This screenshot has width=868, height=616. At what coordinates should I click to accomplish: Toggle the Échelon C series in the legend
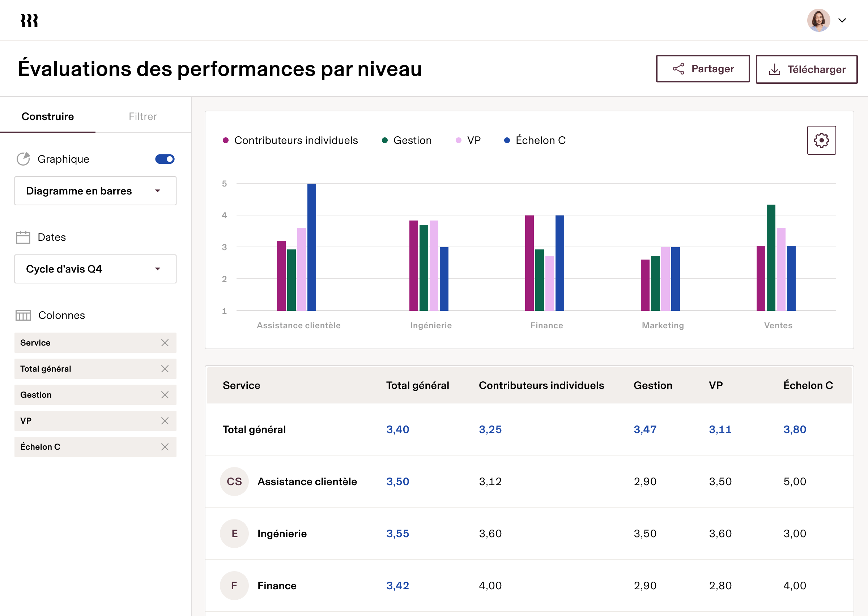(x=535, y=140)
